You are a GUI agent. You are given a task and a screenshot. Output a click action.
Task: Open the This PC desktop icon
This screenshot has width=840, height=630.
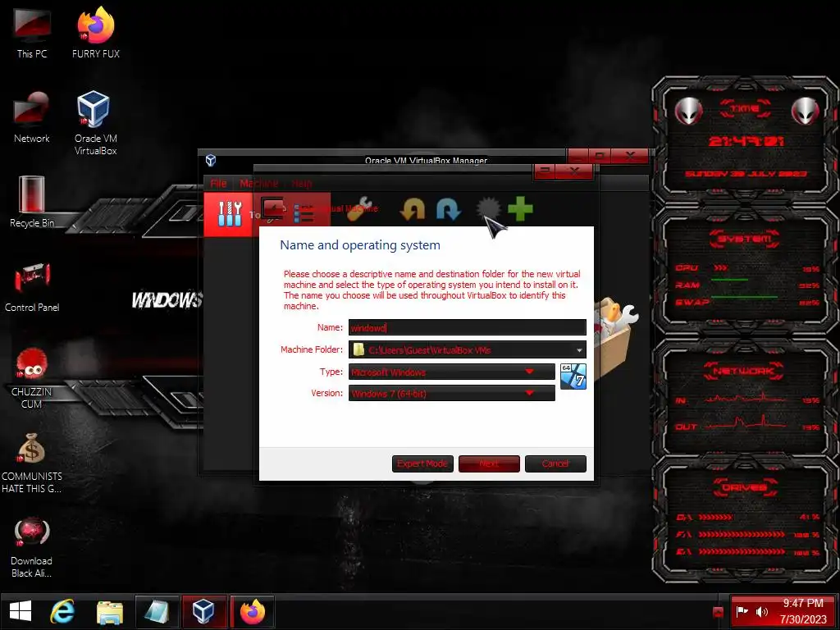(32, 33)
